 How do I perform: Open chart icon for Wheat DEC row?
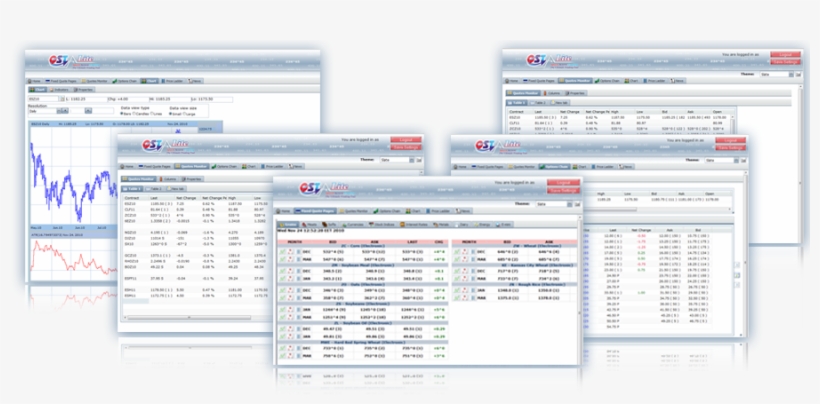[x=457, y=251]
